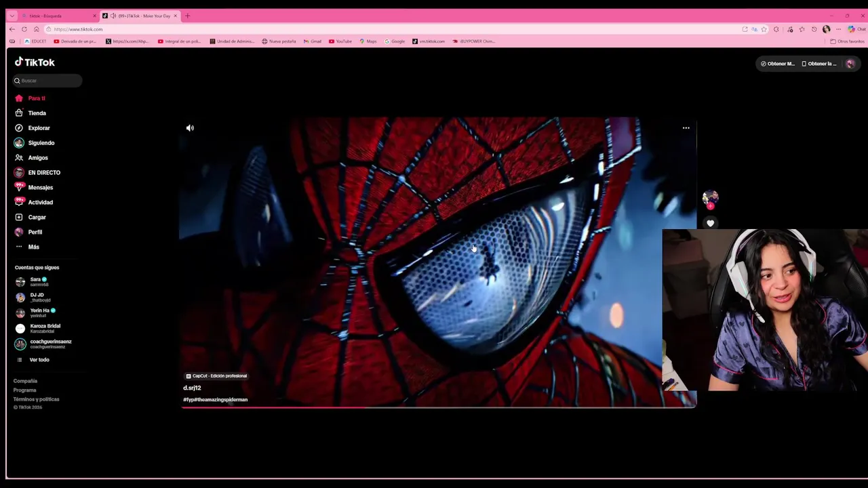Image resolution: width=868 pixels, height=488 pixels.
Task: Select the TikTok - Make Your Day tab
Action: 140,16
